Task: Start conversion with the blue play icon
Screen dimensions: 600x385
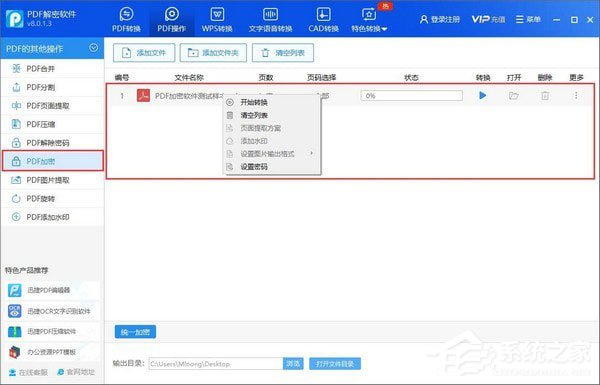Action: pos(483,95)
